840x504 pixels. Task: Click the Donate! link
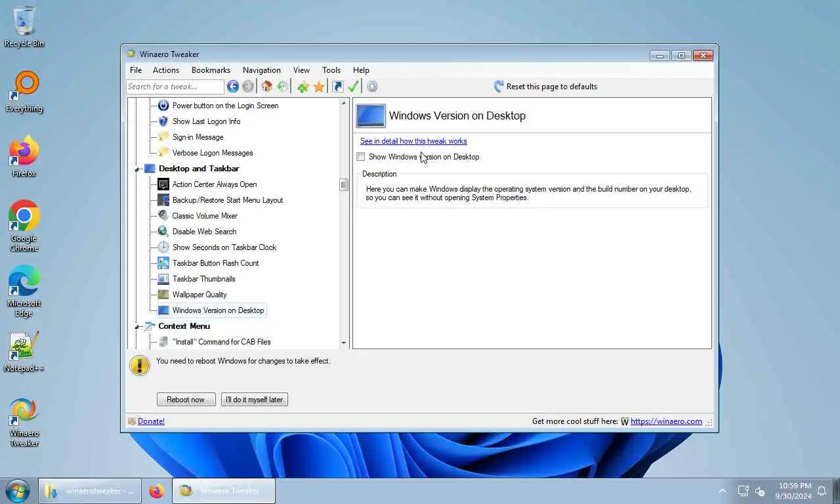(x=151, y=421)
